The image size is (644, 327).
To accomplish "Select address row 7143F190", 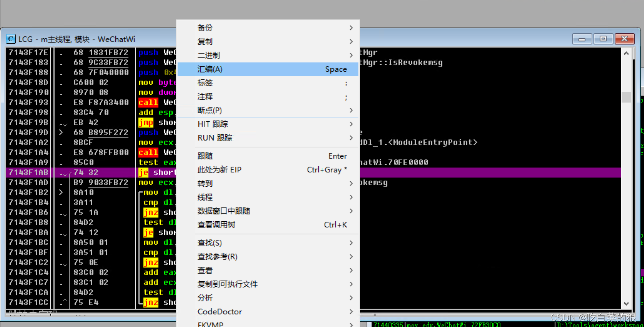I will pos(29,93).
